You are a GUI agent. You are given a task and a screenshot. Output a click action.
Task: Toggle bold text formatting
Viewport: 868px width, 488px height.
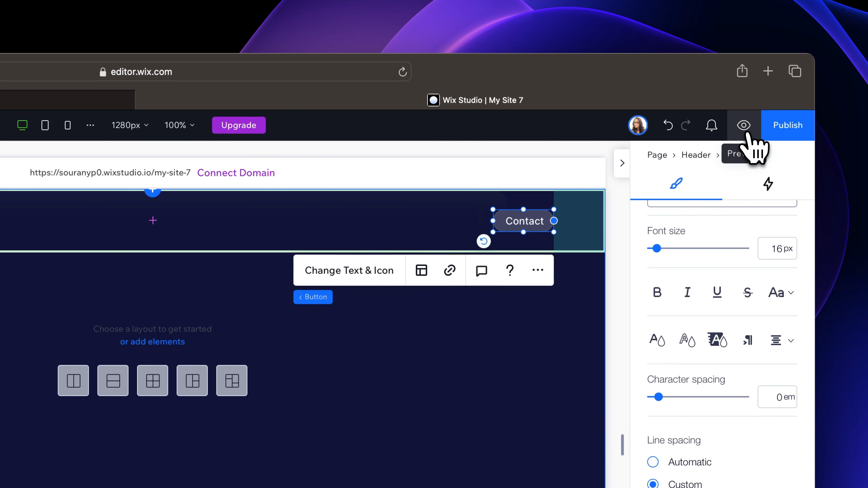tap(657, 292)
